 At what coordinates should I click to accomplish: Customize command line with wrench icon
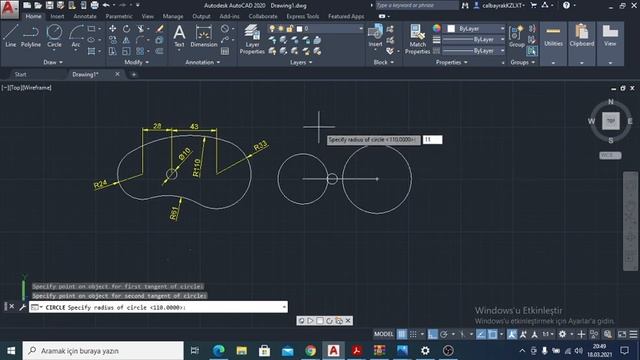coord(22,307)
